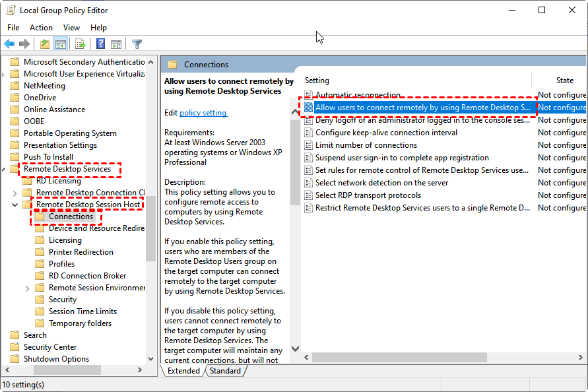Viewport: 588px width, 392px height.
Task: Click policy icon for Select network detection on server
Action: [x=308, y=183]
